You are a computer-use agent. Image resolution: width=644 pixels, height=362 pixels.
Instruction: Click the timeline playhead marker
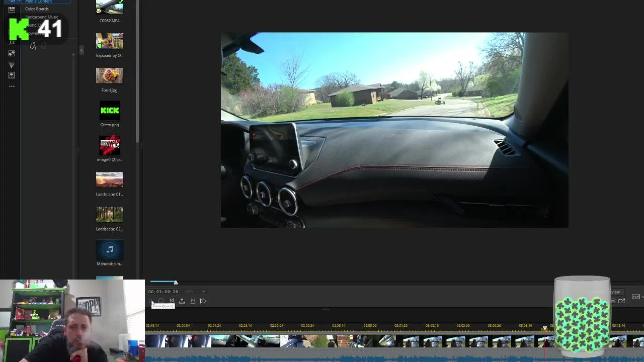(x=544, y=328)
